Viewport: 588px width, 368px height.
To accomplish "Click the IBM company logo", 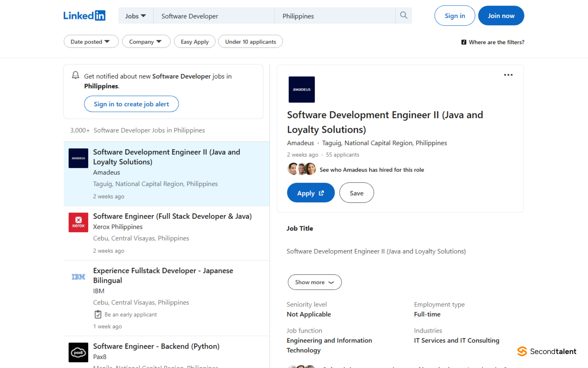I will [x=78, y=277].
